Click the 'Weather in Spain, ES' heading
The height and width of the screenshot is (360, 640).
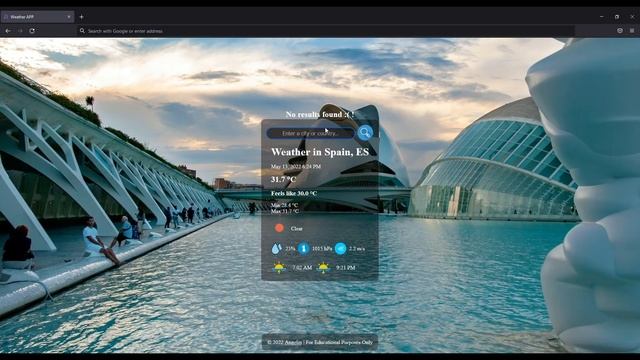(x=320, y=152)
